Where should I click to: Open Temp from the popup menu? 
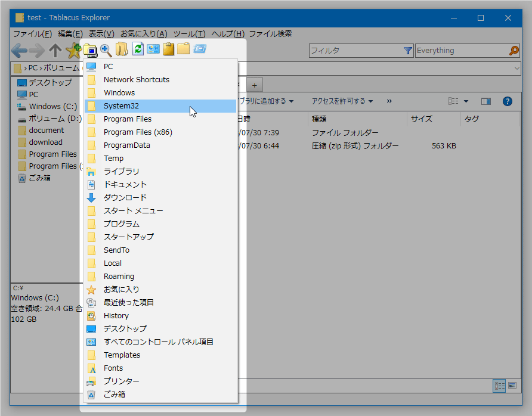160,159
